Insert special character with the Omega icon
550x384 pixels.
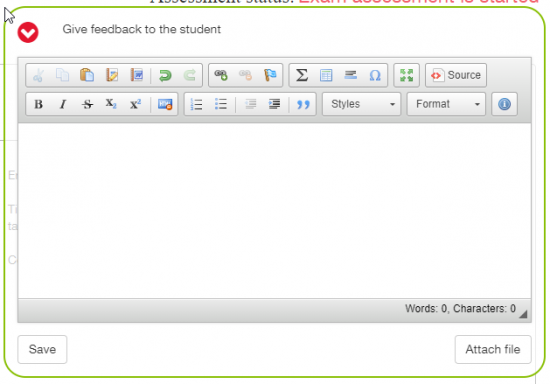[x=375, y=75]
